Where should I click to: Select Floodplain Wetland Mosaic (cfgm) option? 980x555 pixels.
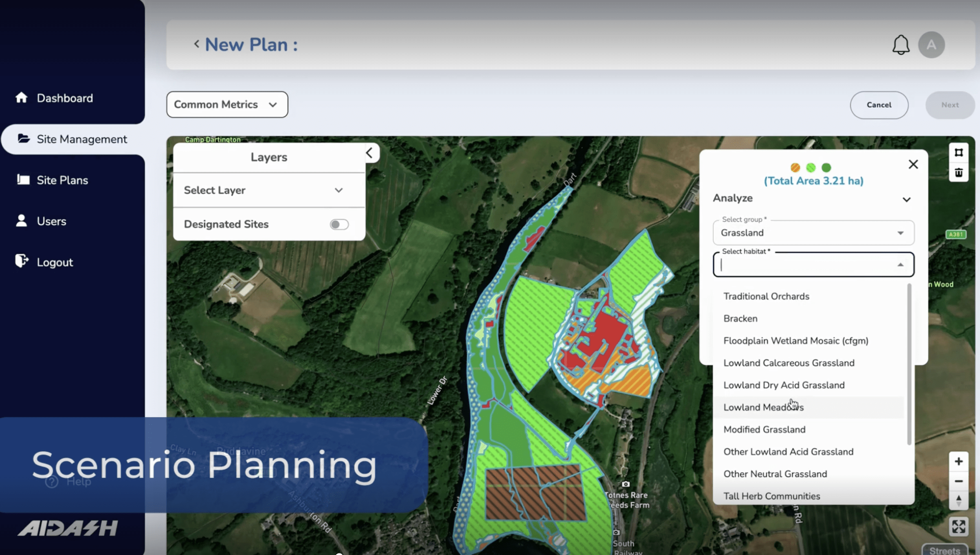(808, 341)
